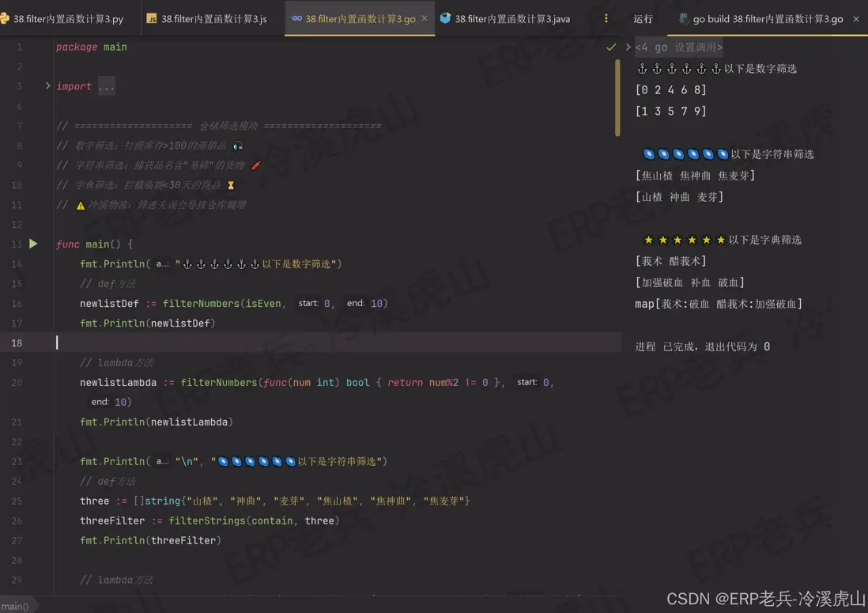Run main using the green gutter arrow
The height and width of the screenshot is (613, 868).
(33, 244)
